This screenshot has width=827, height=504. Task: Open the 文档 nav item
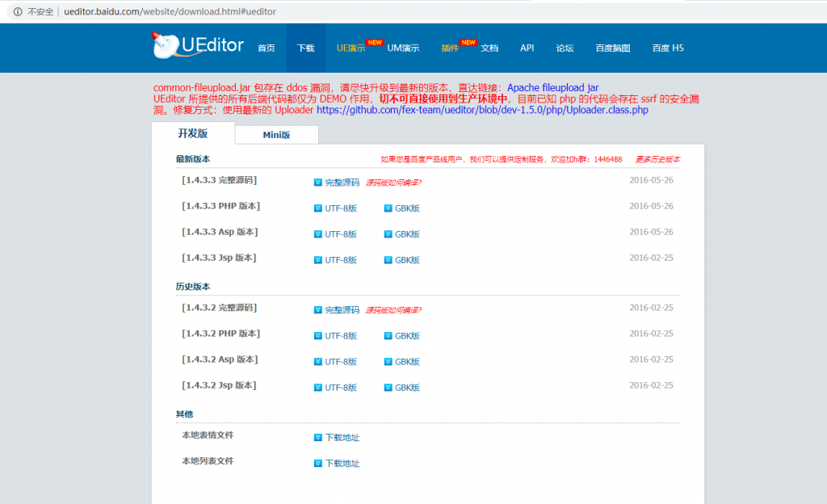point(489,48)
